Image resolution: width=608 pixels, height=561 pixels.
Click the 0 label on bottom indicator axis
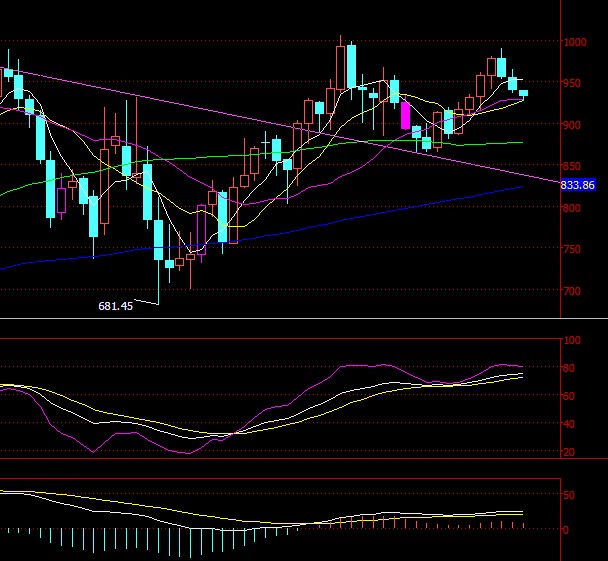(x=567, y=530)
